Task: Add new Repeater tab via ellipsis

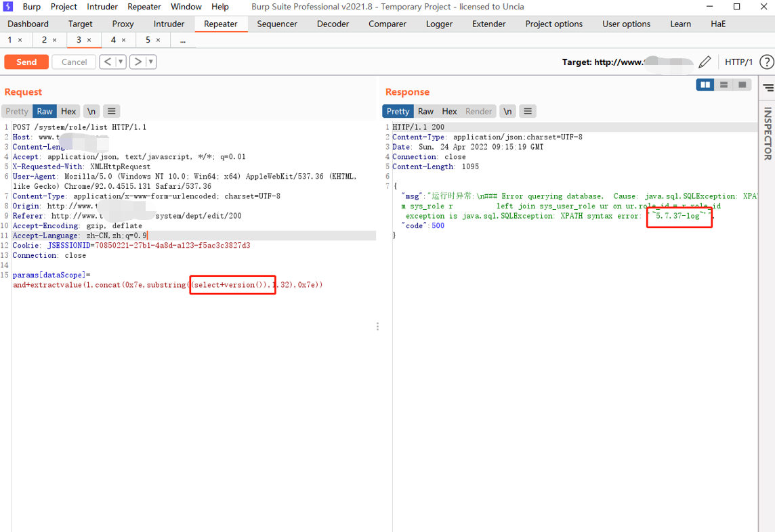Action: [x=183, y=40]
